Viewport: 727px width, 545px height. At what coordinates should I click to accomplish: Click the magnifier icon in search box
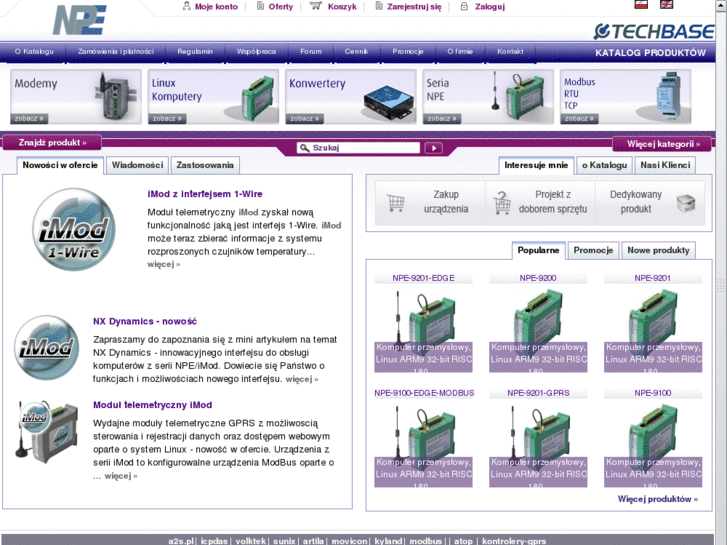304,147
